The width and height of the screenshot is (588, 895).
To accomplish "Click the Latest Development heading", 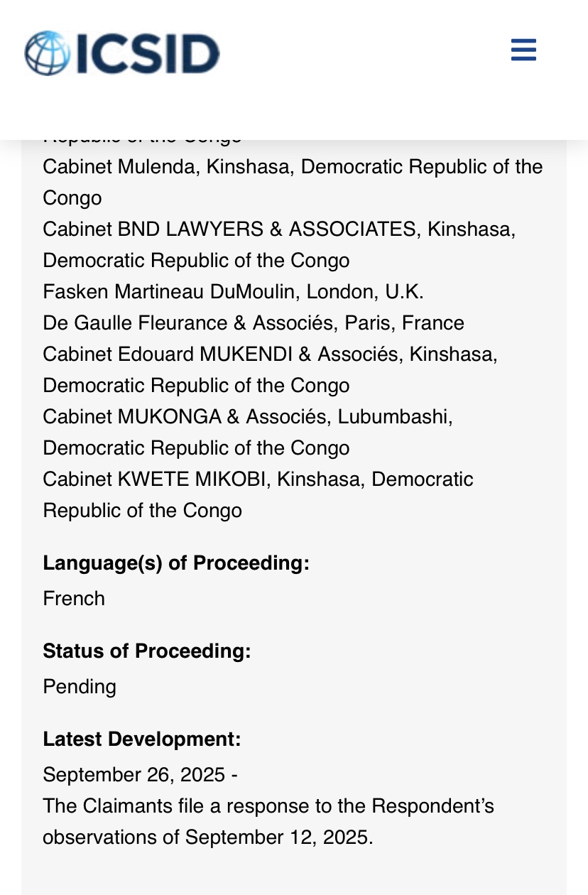I will pos(142,739).
